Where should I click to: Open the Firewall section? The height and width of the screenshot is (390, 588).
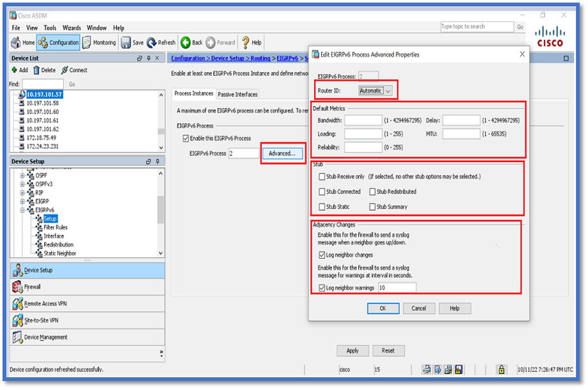pyautogui.click(x=87, y=287)
